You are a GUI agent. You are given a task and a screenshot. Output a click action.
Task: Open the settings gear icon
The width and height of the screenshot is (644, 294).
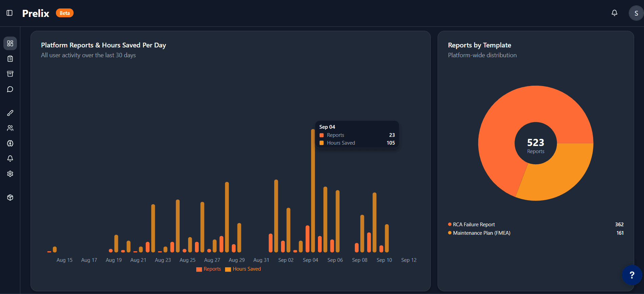(x=10, y=174)
